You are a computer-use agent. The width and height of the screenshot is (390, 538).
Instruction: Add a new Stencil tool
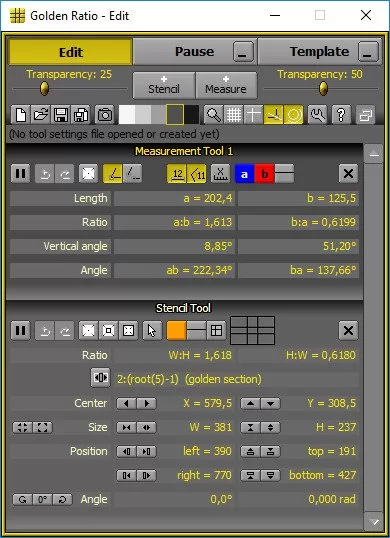164,85
